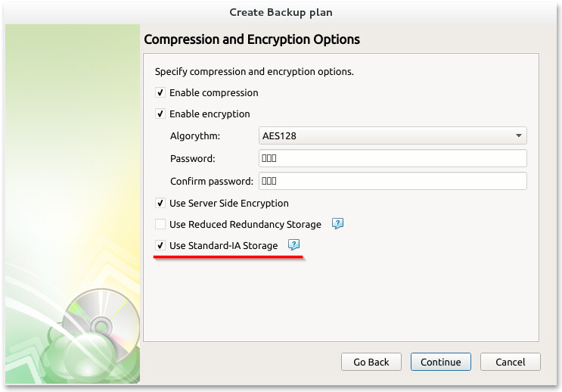Click the Create Backup plan title bar

click(x=281, y=12)
